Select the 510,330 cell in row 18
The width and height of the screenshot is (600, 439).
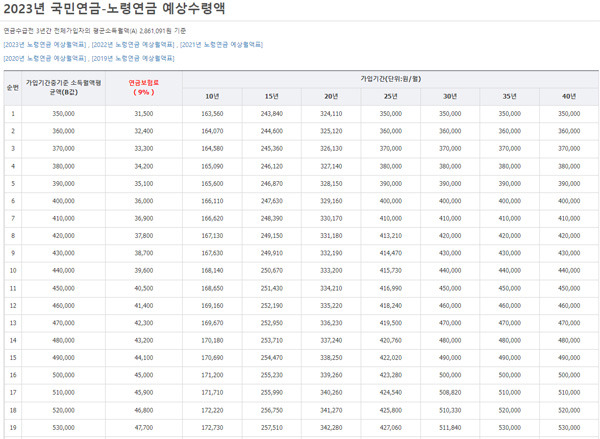click(x=450, y=410)
